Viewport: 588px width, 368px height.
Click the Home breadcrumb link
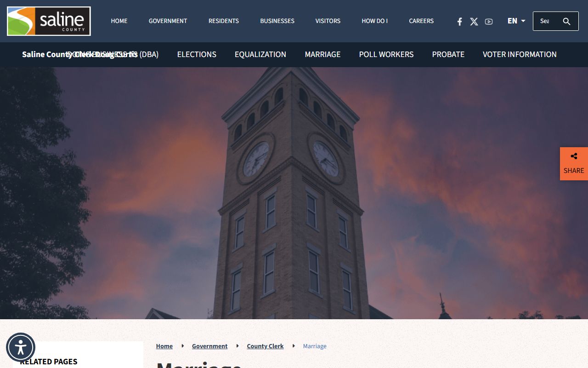[164, 346]
